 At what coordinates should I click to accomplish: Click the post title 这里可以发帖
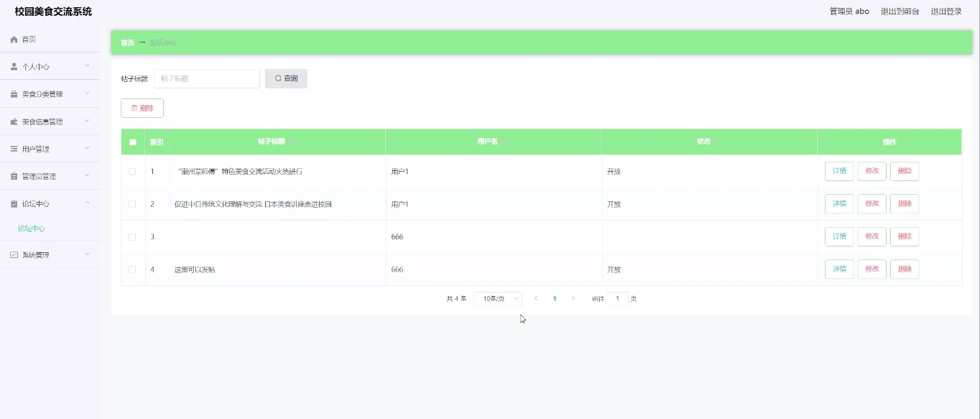point(195,270)
